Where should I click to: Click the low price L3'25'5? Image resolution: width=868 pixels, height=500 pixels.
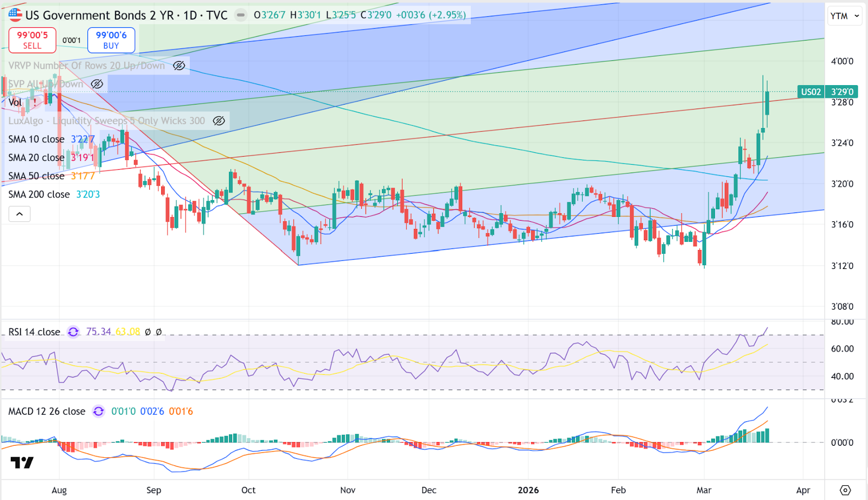click(341, 15)
